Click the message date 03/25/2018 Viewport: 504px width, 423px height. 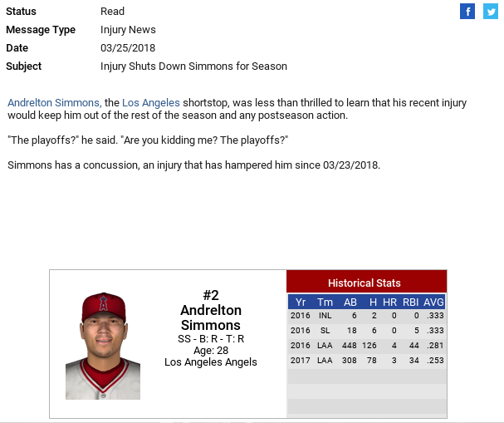[x=128, y=48]
